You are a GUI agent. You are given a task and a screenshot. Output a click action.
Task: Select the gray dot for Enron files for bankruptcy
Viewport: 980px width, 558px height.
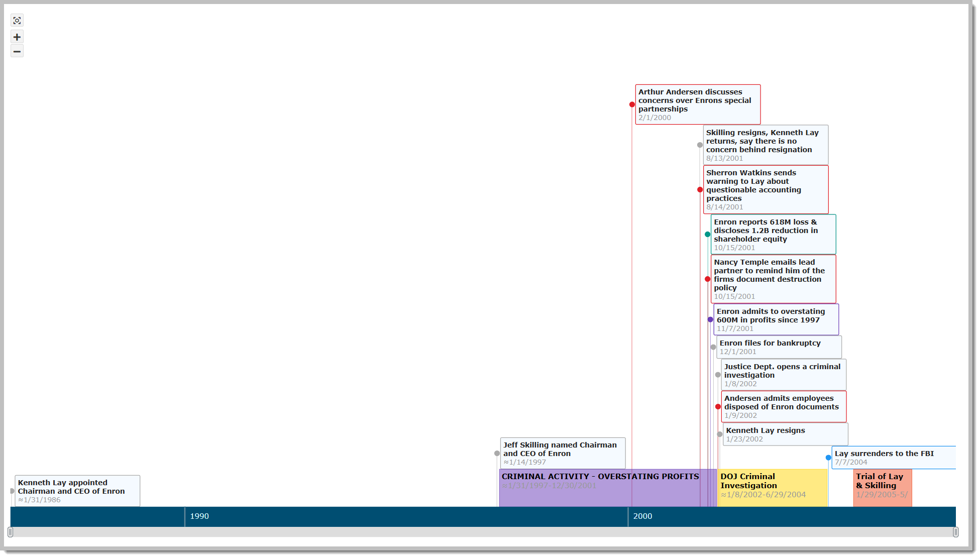pos(713,347)
